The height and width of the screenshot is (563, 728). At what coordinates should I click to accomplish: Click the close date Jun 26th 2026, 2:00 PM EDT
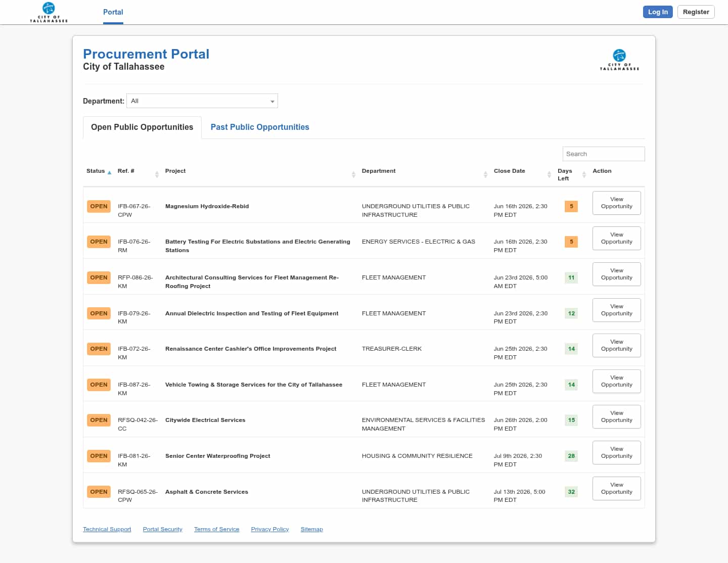(520, 424)
